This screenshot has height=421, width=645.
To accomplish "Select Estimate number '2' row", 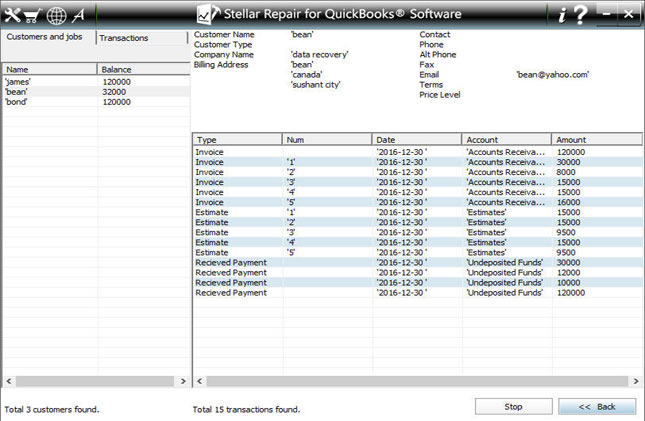I will tap(417, 222).
